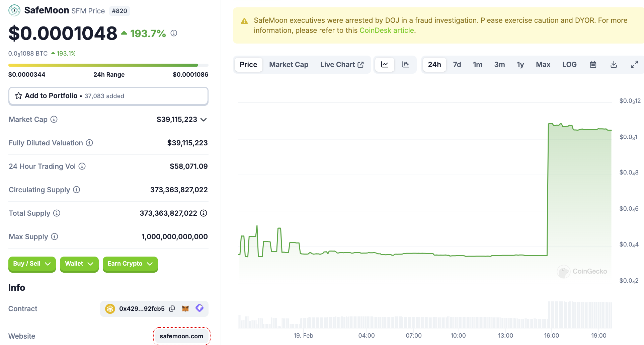Click the warning triangle icon in alert
644x345 pixels.
tap(244, 21)
